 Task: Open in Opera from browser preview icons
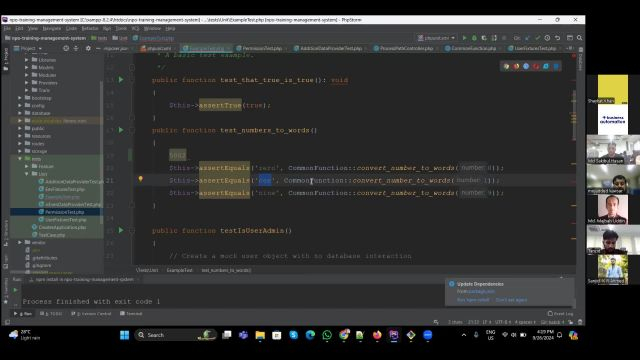click(x=536, y=66)
